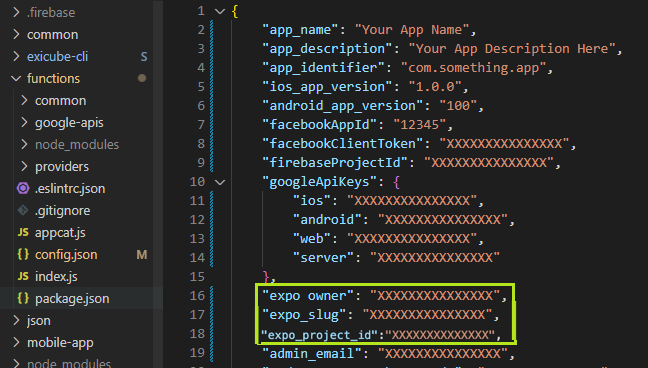Click the "Your App Name" value
This screenshot has height=368, width=648.
tap(412, 30)
